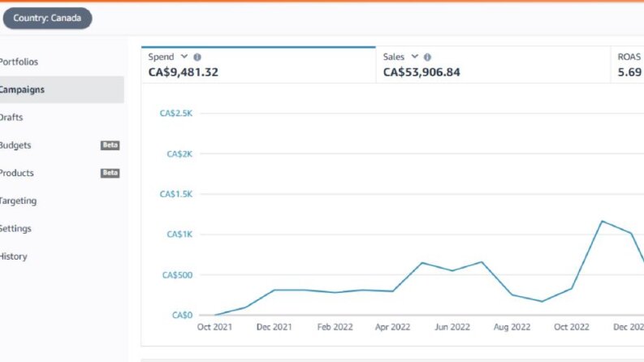The height and width of the screenshot is (362, 644).
Task: Click the Feb 2022 axis label
Action: pos(335,327)
